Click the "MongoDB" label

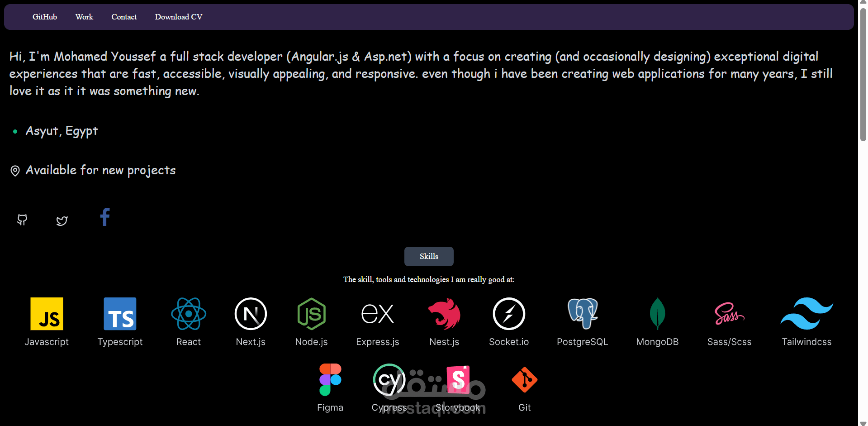[657, 342]
